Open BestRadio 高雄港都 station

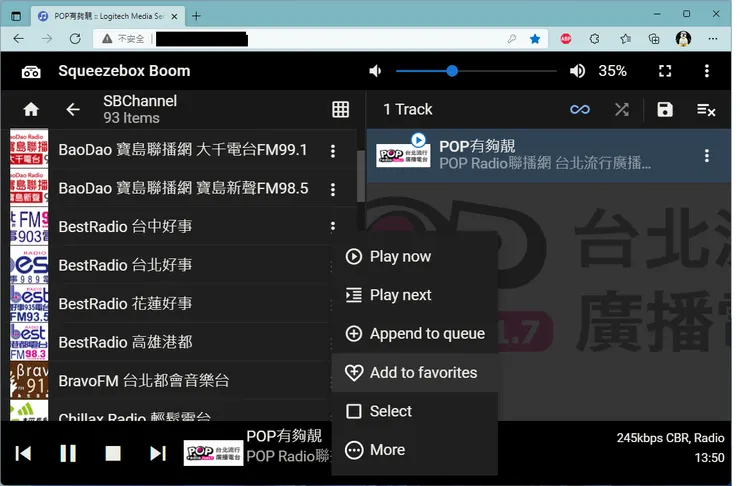(x=125, y=342)
